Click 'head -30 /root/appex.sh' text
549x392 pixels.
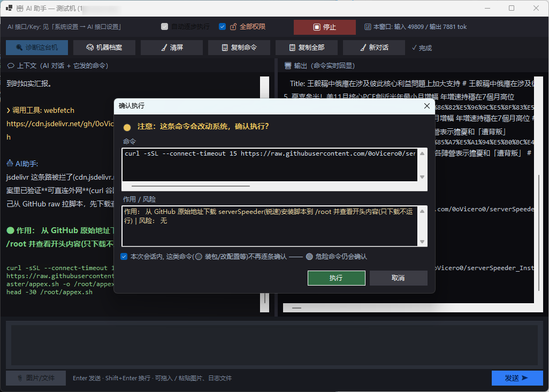point(49,292)
